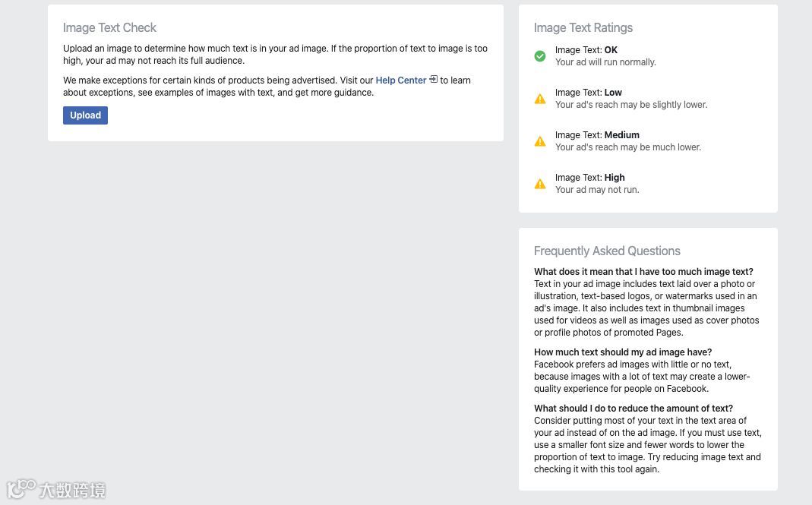Click the warning icon next to Medium rating

[x=539, y=141]
